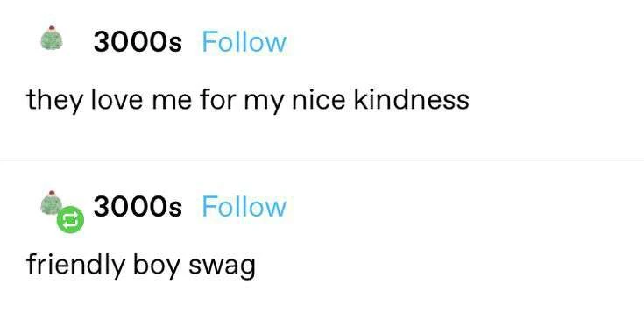
Task: Click the word 'swag' in the reblog
Action: (x=222, y=267)
